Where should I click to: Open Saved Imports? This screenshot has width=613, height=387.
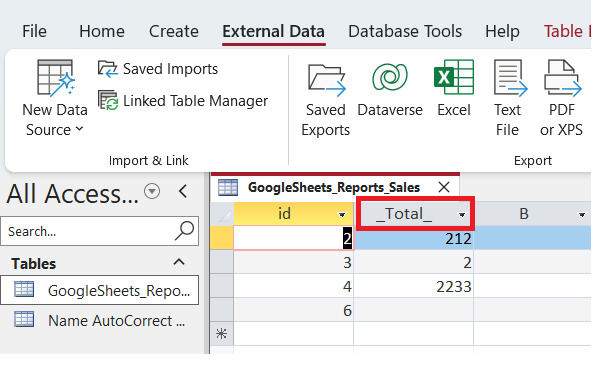click(158, 69)
